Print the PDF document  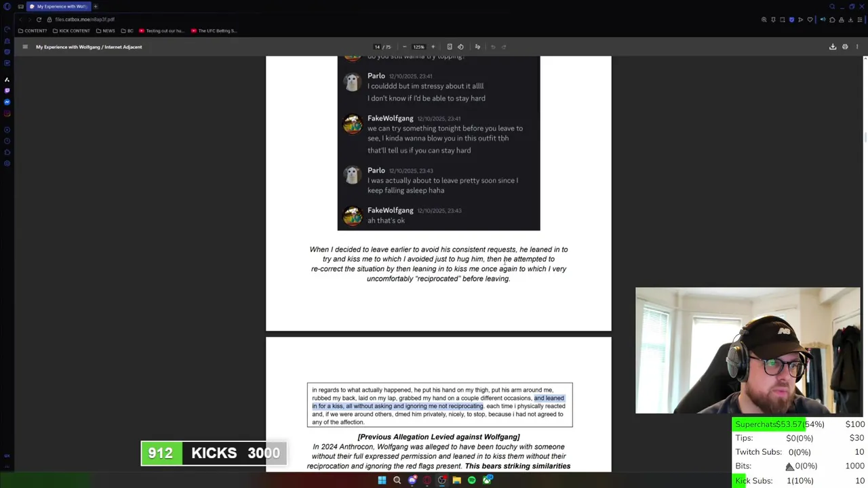(845, 47)
